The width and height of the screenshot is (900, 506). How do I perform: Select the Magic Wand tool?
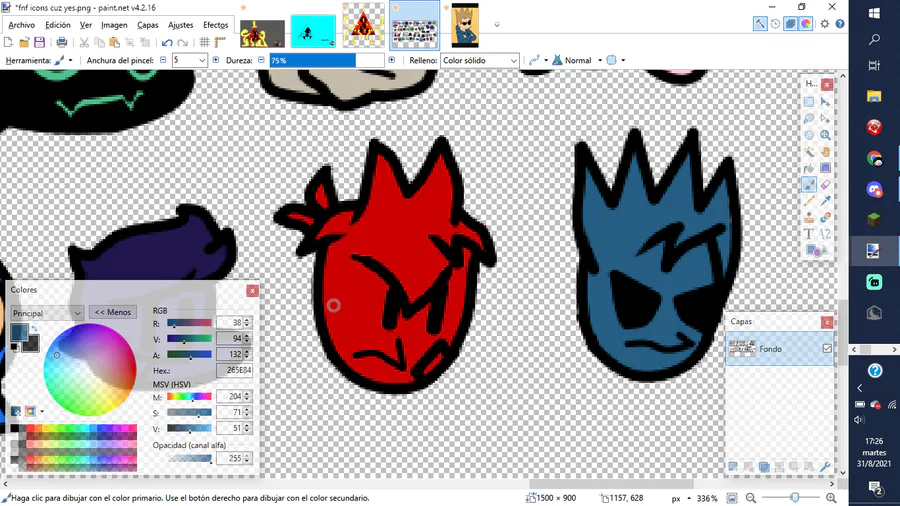(809, 151)
